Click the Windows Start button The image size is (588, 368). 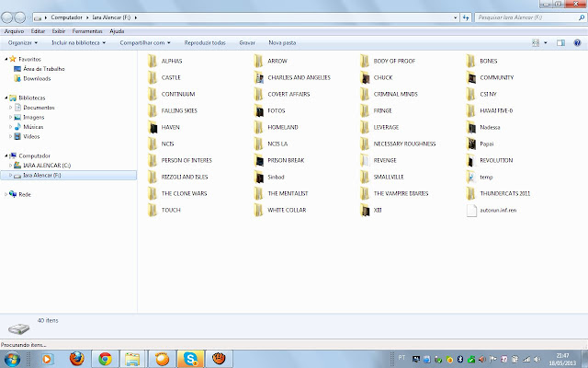pyautogui.click(x=12, y=360)
